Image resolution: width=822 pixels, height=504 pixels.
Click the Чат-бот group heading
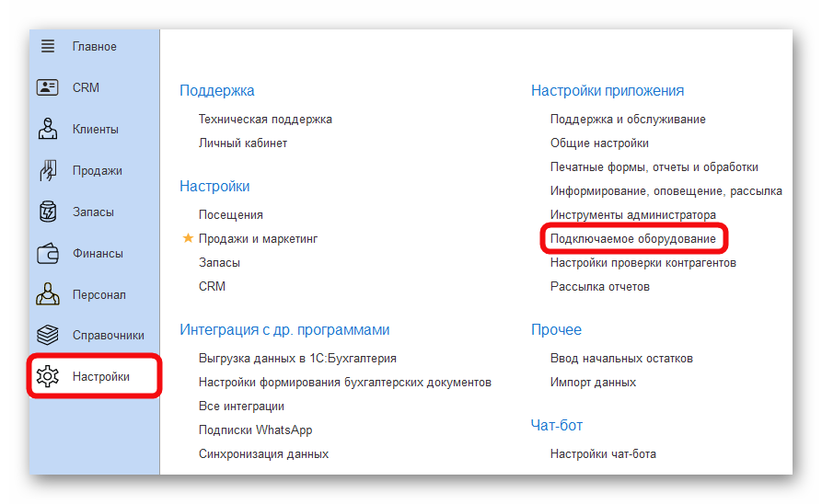click(556, 425)
